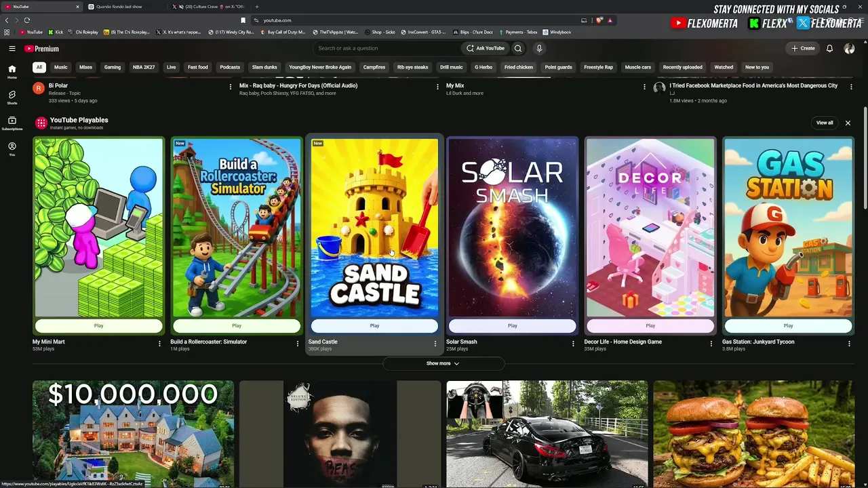
Task: Open Home in the left sidebar
Action: pos(12,71)
